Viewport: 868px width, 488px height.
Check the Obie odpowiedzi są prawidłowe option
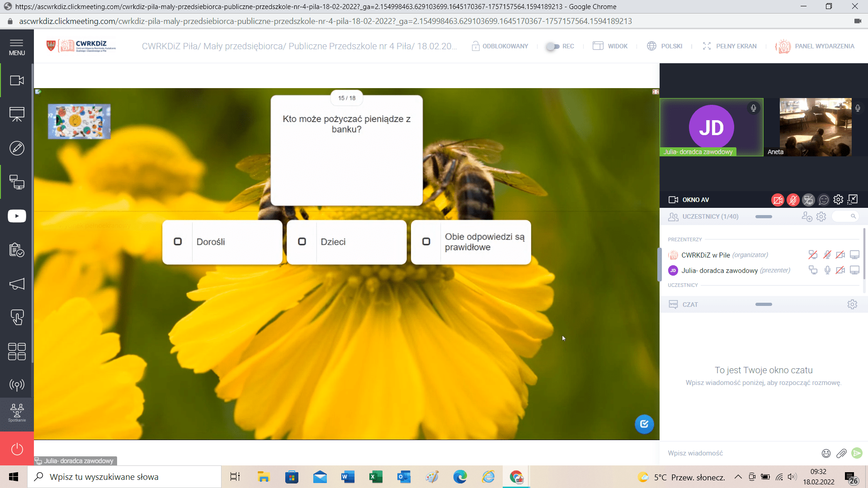pos(426,242)
